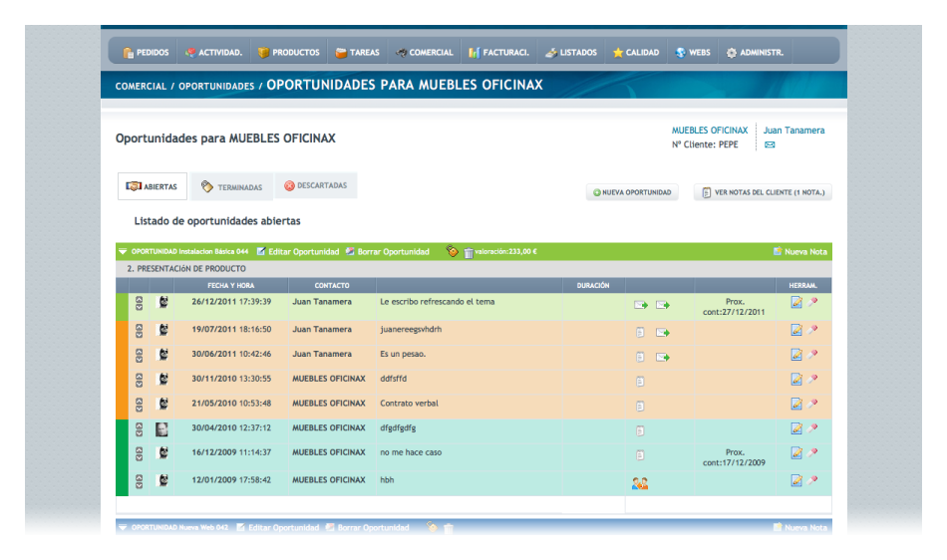Go to OPORTUNIDADES in breadcrumb
Viewport: 947px width, 560px height.
click(x=216, y=87)
